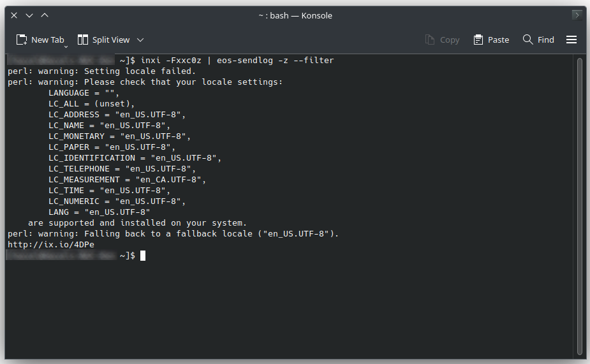Close the Konsole window

[14, 15]
